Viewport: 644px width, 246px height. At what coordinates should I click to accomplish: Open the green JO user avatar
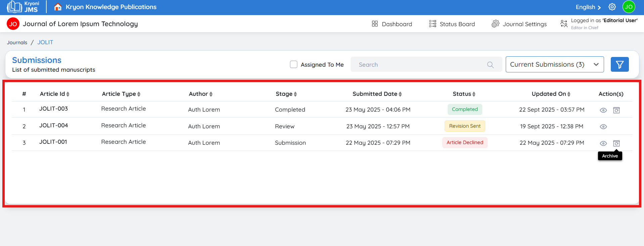click(x=629, y=7)
